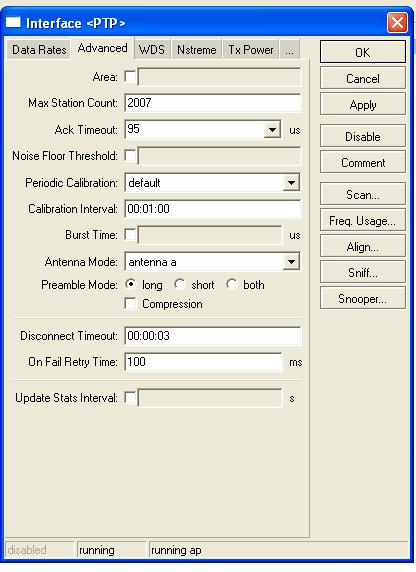The width and height of the screenshot is (416, 572).
Task: Expand the Periodic Calibration dropdown
Action: [x=291, y=182]
